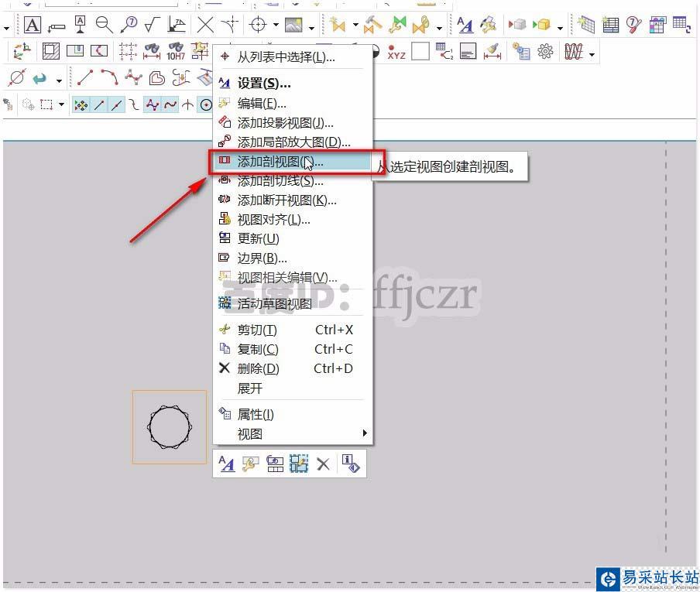The height and width of the screenshot is (592, 700).
Task: Expand dropdown beside the yellow cube icon
Action: [x=561, y=28]
